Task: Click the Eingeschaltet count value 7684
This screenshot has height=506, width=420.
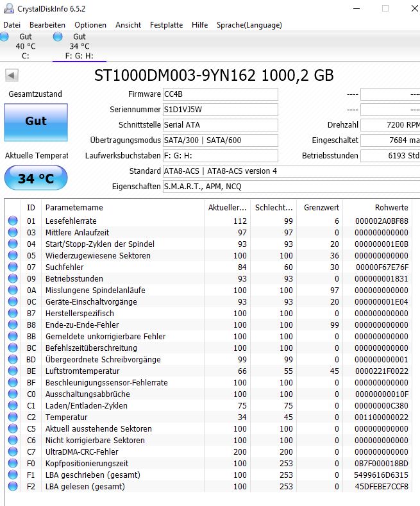Action: [x=390, y=140]
